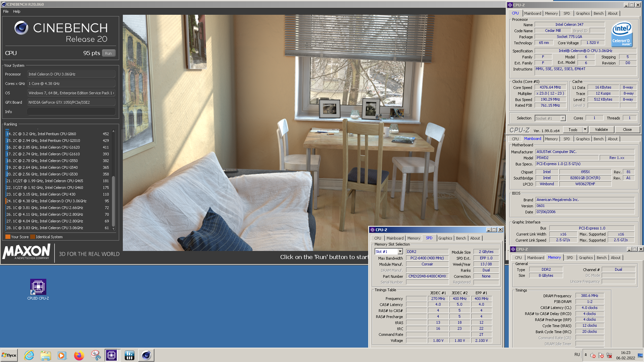Click the motherboard model P5WD2 field
Screen dimensions: 644x362
click(567, 158)
